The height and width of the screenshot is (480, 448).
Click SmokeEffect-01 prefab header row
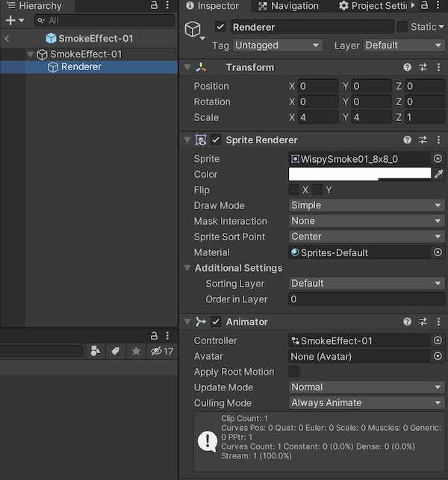tap(89, 39)
